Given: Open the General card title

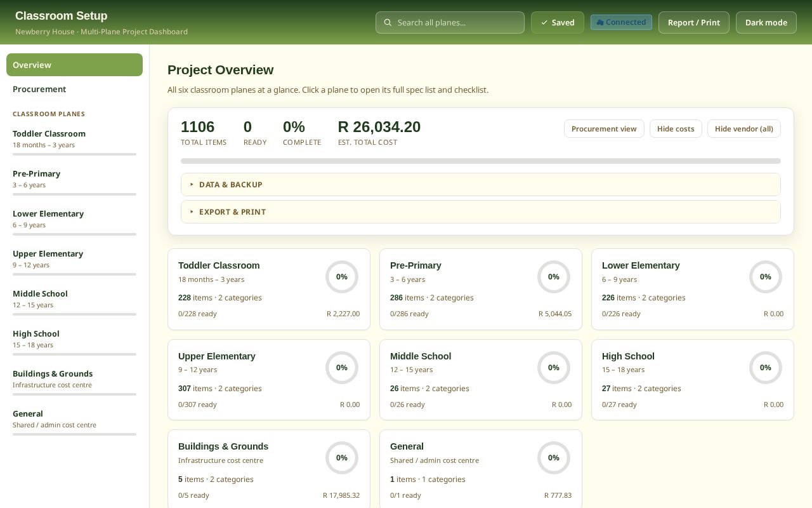Looking at the screenshot, I should point(407,446).
